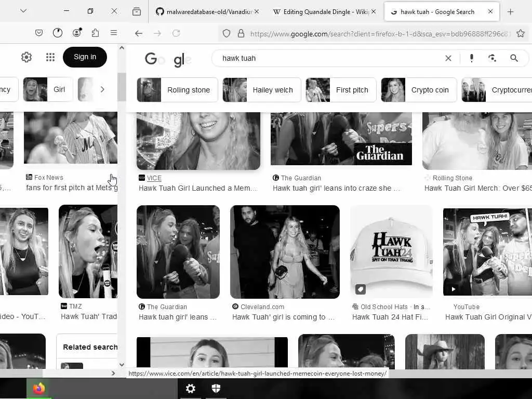Click the Sign in button

pyautogui.click(x=85, y=57)
